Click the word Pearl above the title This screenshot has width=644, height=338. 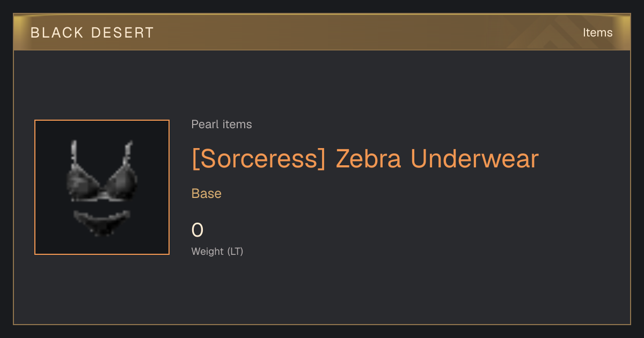pos(203,124)
